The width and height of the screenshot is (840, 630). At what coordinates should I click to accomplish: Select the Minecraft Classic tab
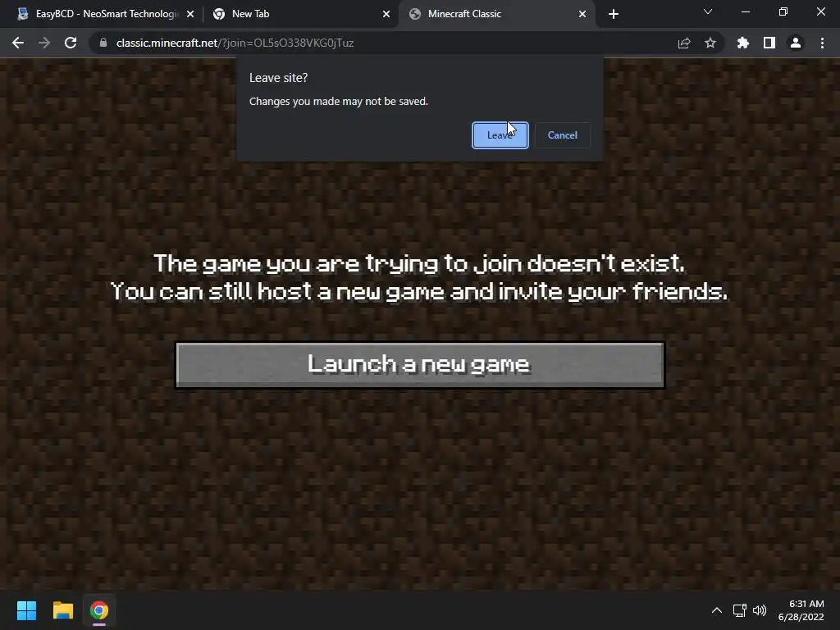click(x=496, y=14)
